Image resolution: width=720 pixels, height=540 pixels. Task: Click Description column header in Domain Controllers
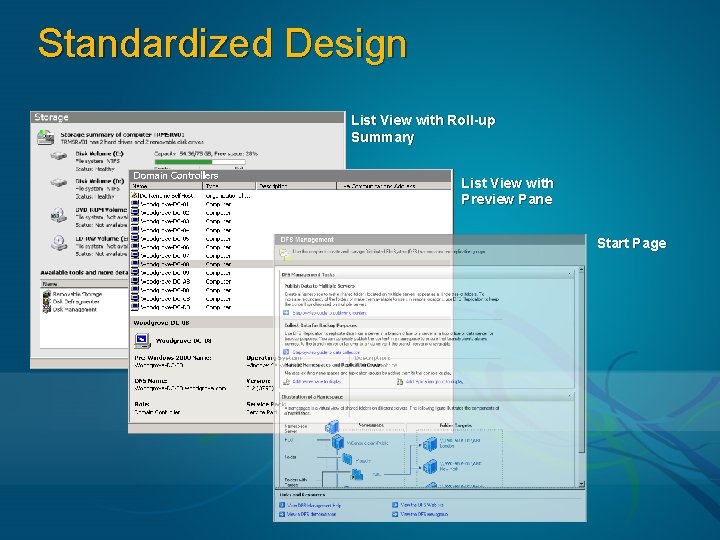(296, 186)
